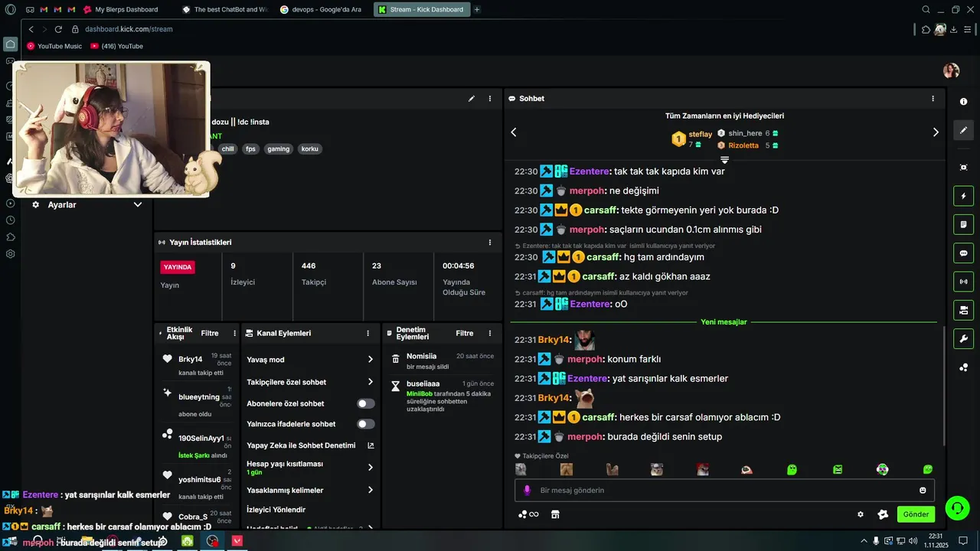Open new browser tab plus button
This screenshot has height=551, width=980.
click(477, 9)
